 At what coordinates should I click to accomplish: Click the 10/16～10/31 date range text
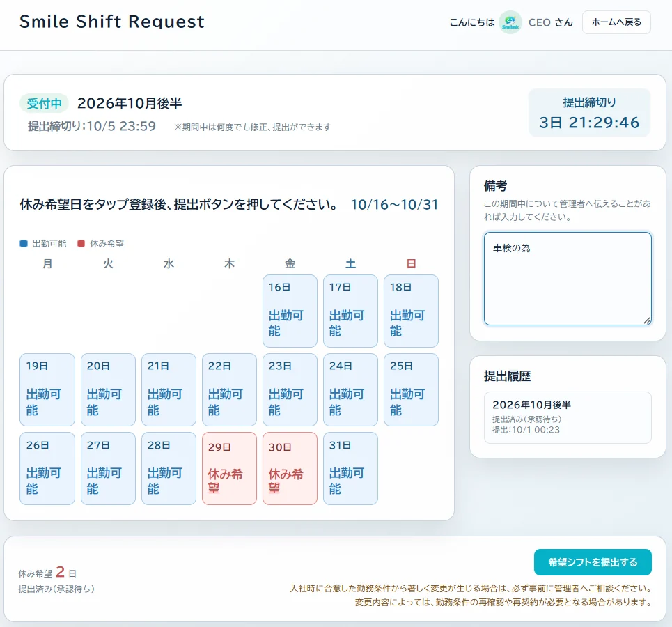(394, 205)
